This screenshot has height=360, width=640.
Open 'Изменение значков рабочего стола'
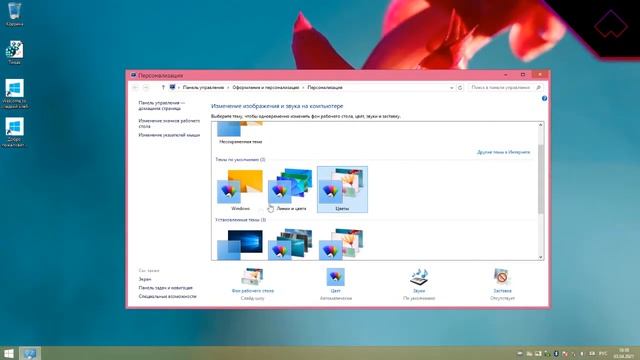[x=169, y=123]
